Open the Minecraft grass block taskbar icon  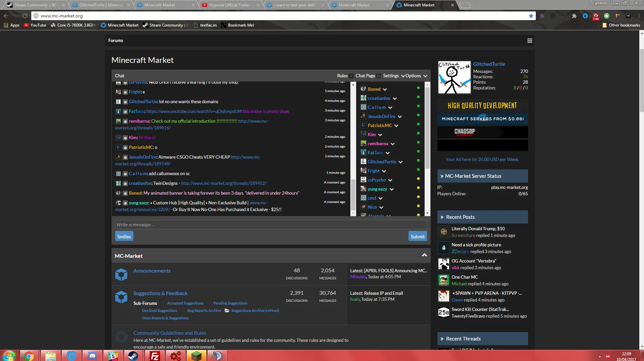point(196,356)
